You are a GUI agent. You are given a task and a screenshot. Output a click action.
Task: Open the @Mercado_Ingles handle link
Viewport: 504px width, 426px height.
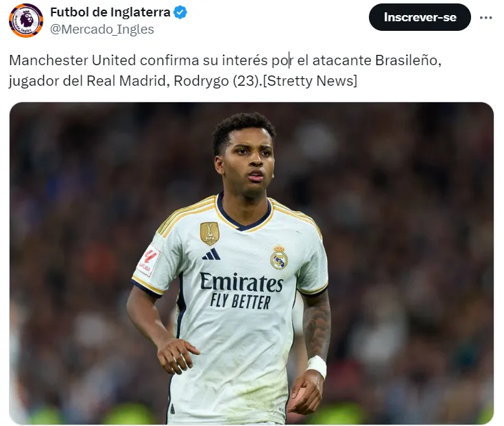coord(102,29)
